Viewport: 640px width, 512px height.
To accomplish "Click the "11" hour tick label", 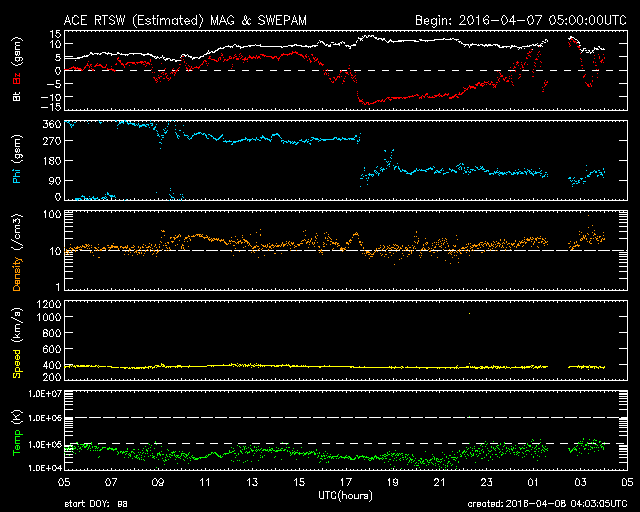I will (x=205, y=482).
